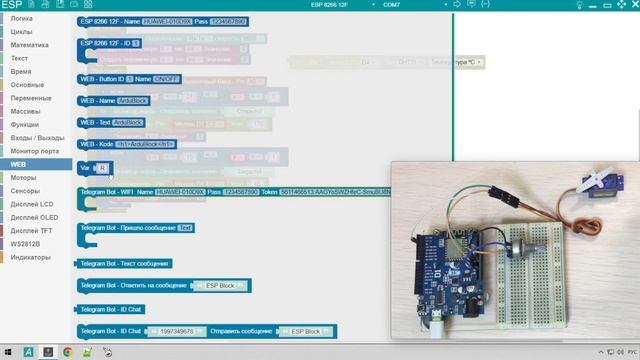The image size is (640, 360).
Task: Click the screenshot icon in top toolbar
Action: pos(74,4)
